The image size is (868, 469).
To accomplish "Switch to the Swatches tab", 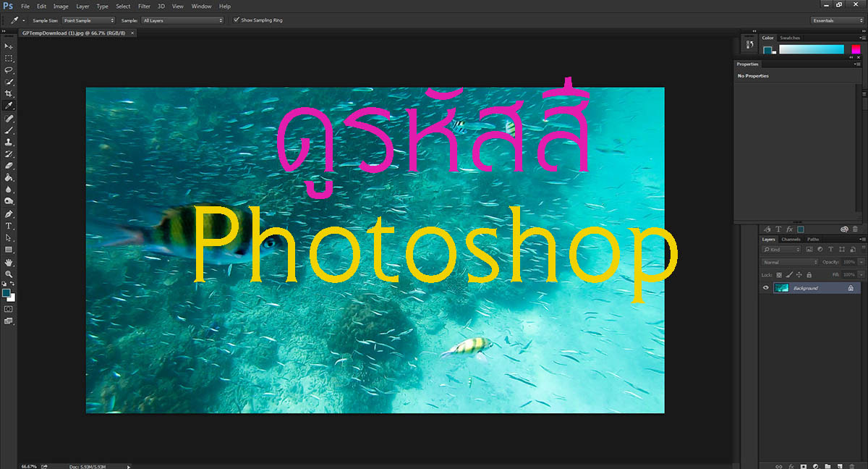I will point(790,38).
